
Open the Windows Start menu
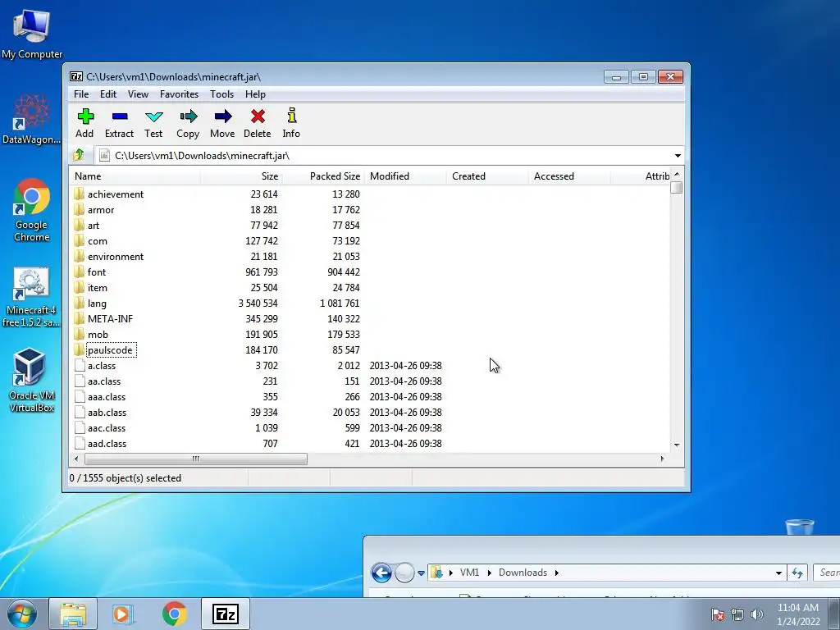[x=22, y=614]
